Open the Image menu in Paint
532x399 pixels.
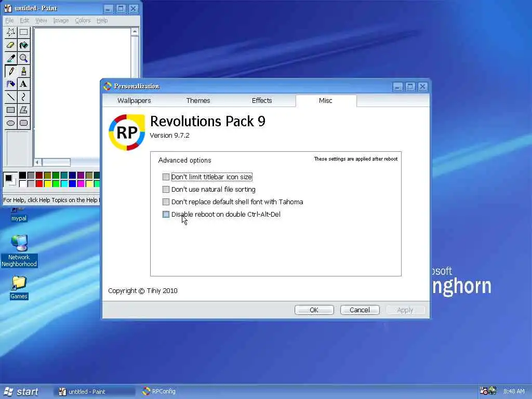pos(61,20)
